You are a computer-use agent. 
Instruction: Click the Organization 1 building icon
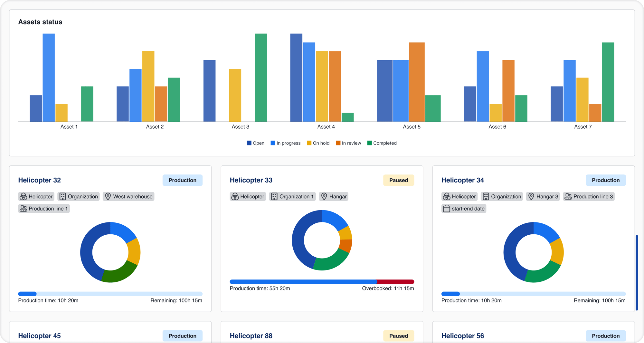[274, 196]
